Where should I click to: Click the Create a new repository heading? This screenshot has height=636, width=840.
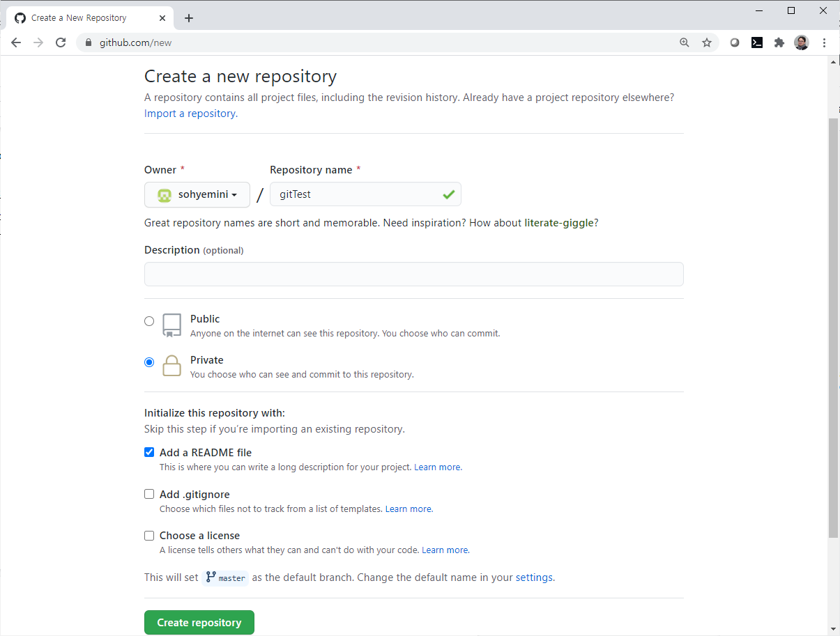point(240,76)
